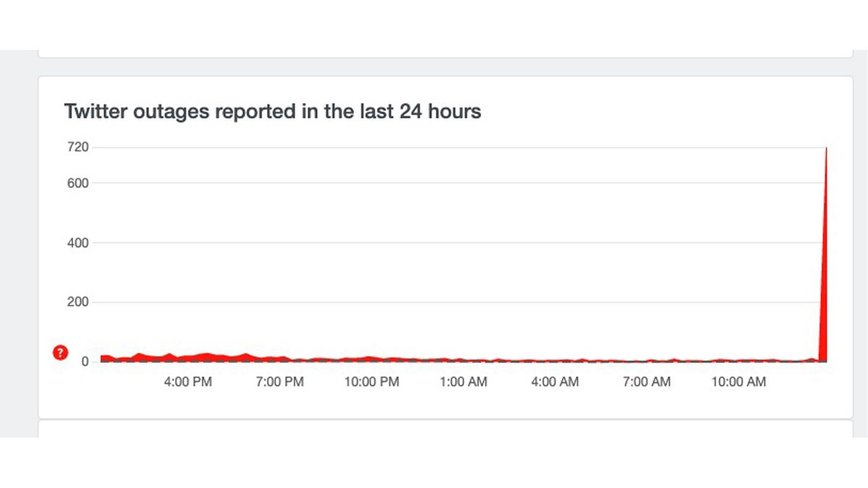Select the 1:00 AM time label
This screenshot has height=488, width=868.
pos(463,382)
